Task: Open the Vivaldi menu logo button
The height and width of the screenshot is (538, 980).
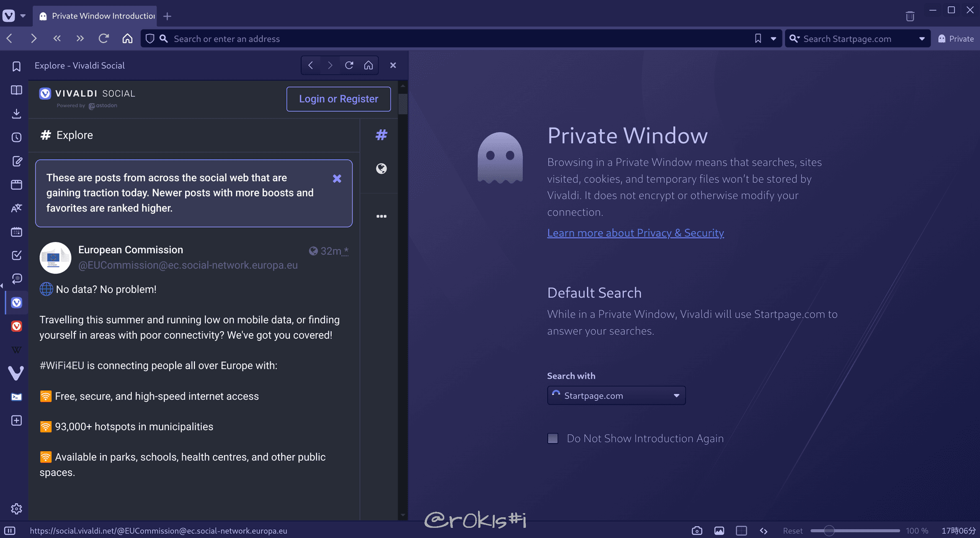Action: (9, 16)
